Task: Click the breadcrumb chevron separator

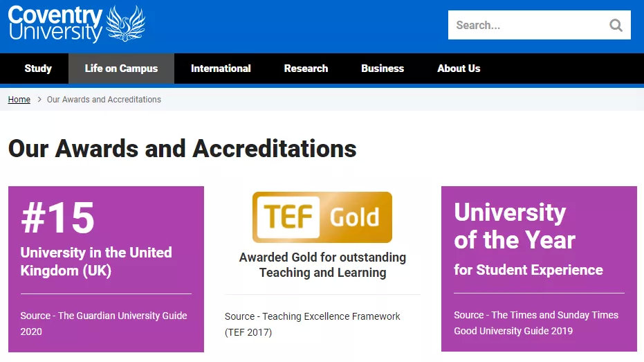Action: pyautogui.click(x=39, y=100)
